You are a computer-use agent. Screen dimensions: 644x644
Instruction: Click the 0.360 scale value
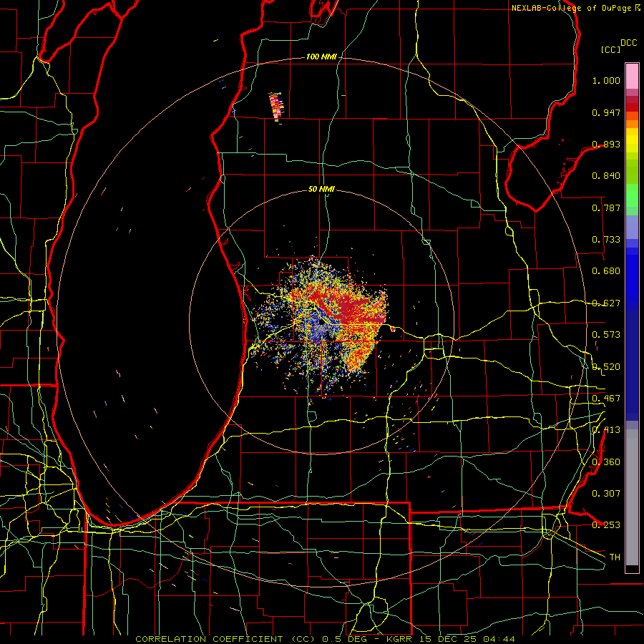tap(606, 462)
